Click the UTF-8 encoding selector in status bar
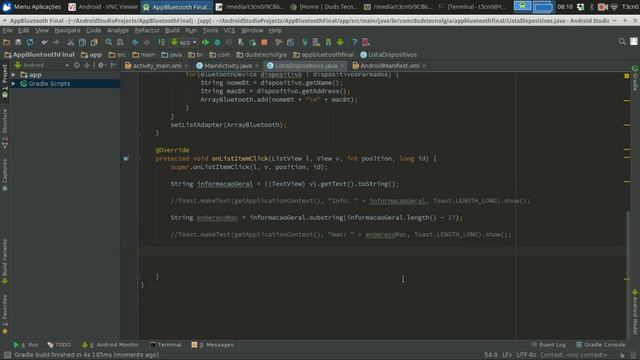 526,355
